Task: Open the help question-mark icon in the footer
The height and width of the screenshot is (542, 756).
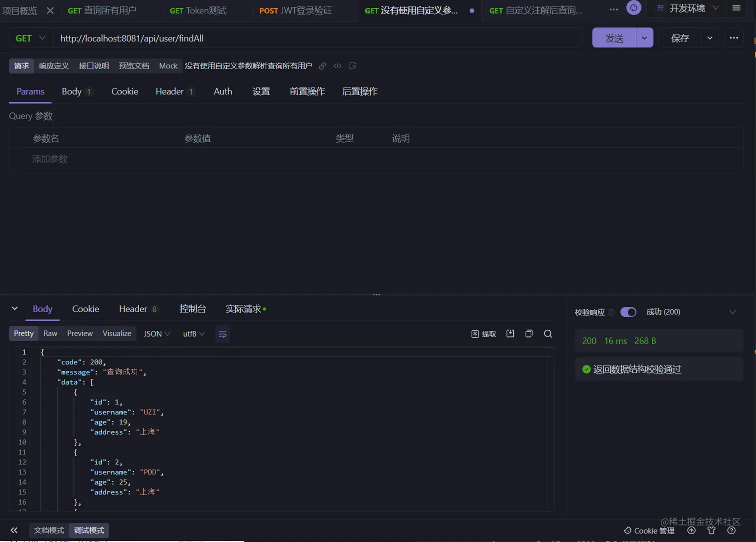Action: click(731, 530)
